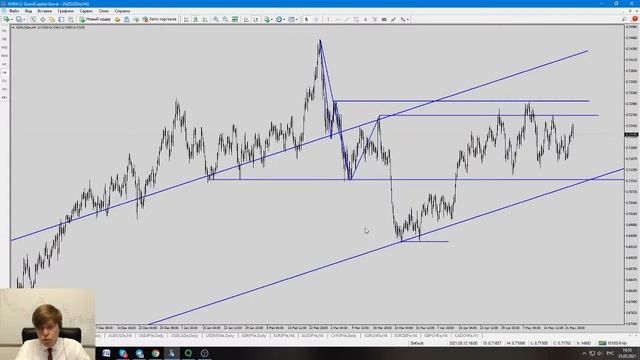640x360 pixels.
Task: Zoom out on the chart
Action: (x=225, y=19)
